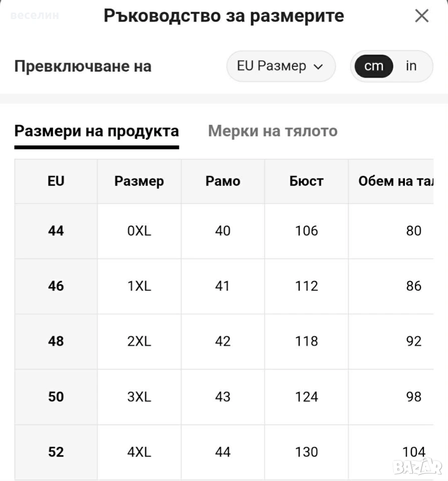This screenshot has width=448, height=481.
Task: Select the Размери на продукта tab
Action: (x=97, y=131)
